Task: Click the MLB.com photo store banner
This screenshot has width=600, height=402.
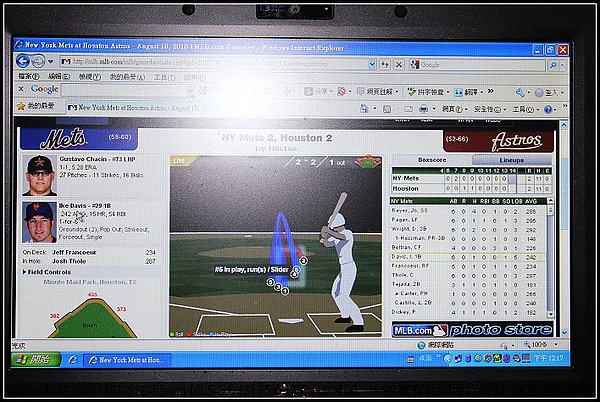Action: click(472, 330)
